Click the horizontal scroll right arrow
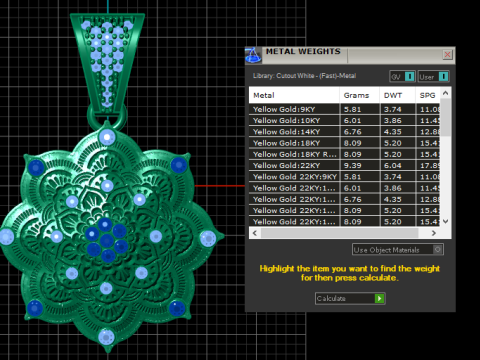 coord(434,233)
